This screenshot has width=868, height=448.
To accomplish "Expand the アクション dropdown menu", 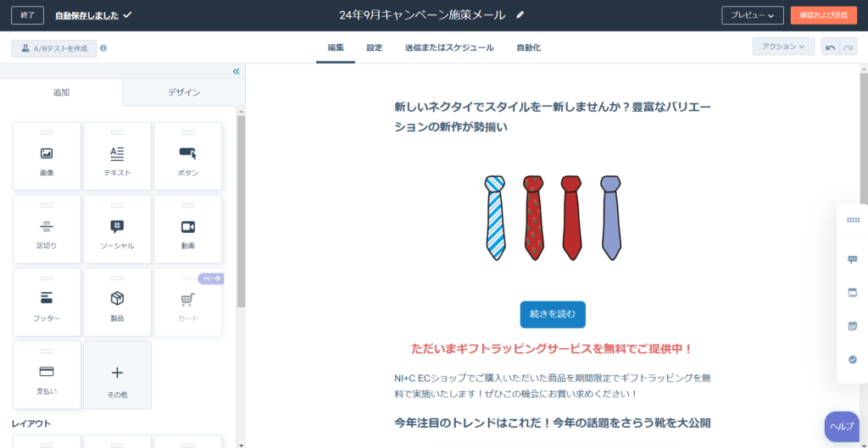I will pos(783,47).
